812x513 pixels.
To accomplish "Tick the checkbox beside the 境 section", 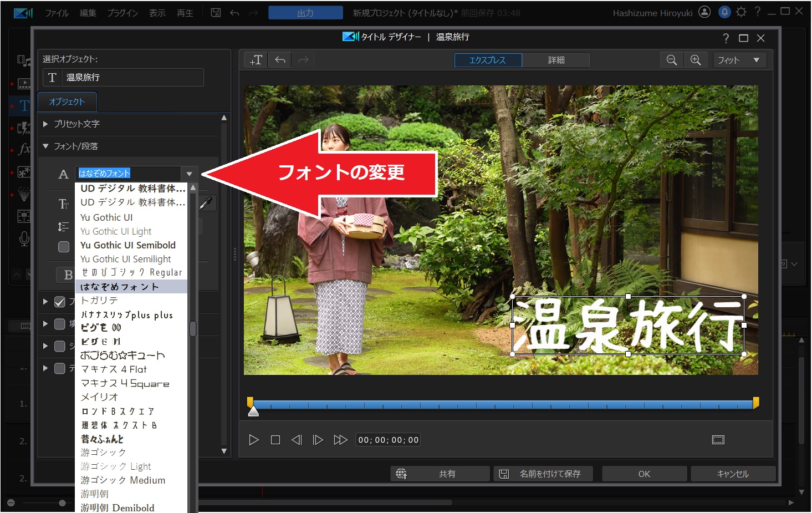I will click(x=60, y=324).
